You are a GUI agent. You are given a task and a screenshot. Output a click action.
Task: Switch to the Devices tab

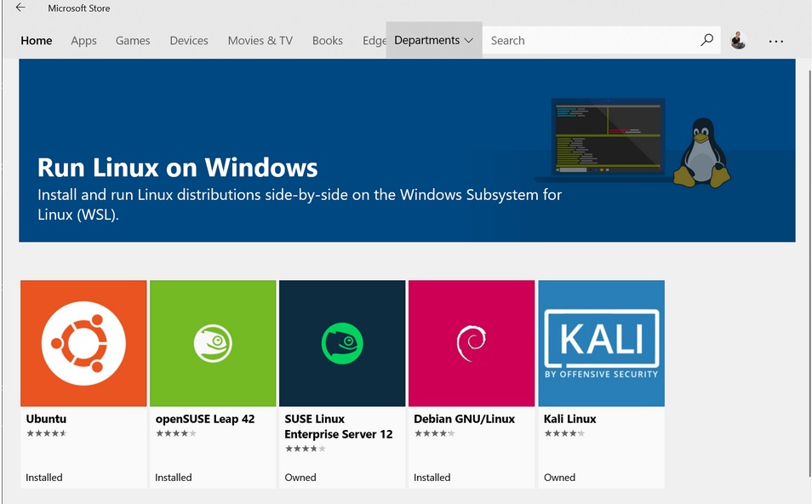coord(189,40)
